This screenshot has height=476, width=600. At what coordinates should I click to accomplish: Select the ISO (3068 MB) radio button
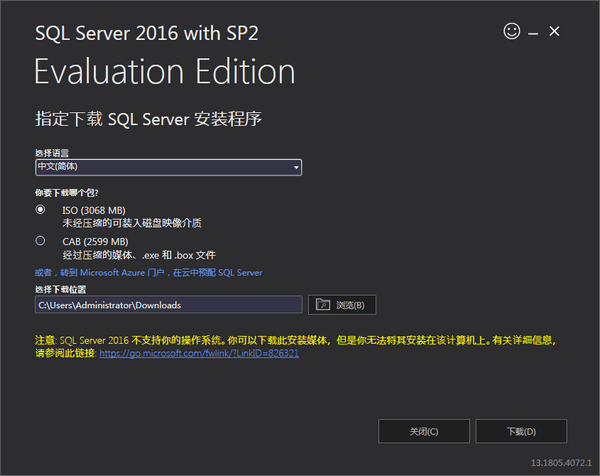coord(40,209)
